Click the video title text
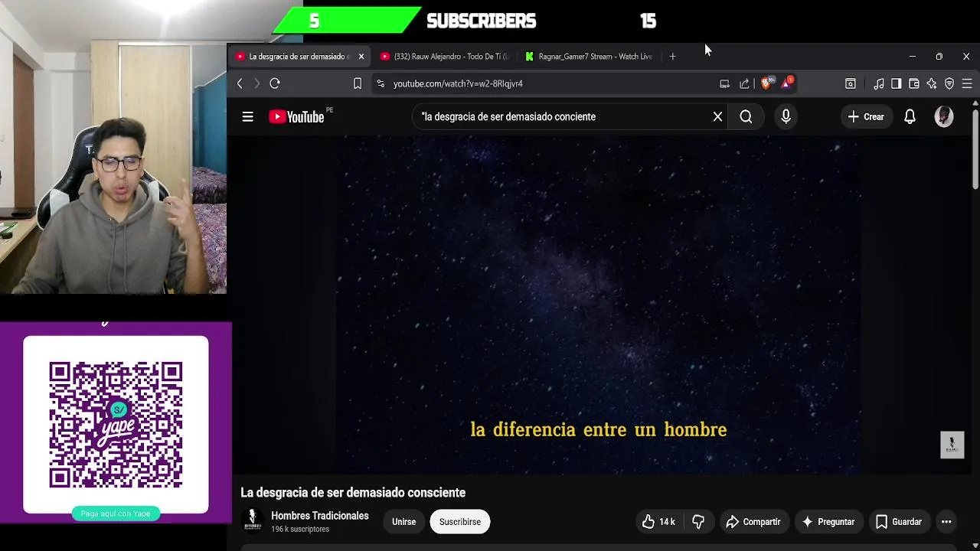This screenshot has width=980, height=551. (x=353, y=493)
